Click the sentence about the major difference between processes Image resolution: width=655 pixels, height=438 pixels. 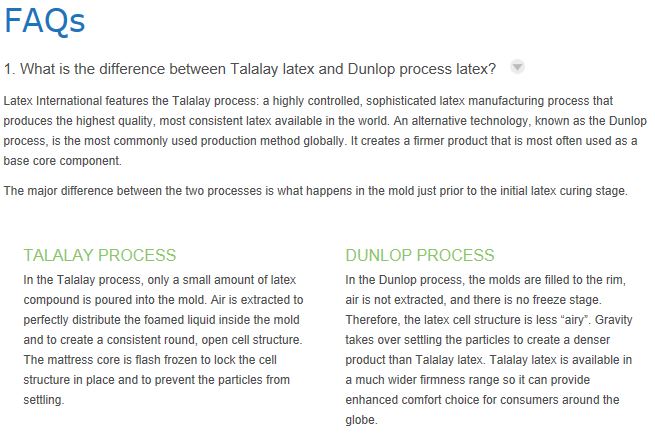(315, 191)
